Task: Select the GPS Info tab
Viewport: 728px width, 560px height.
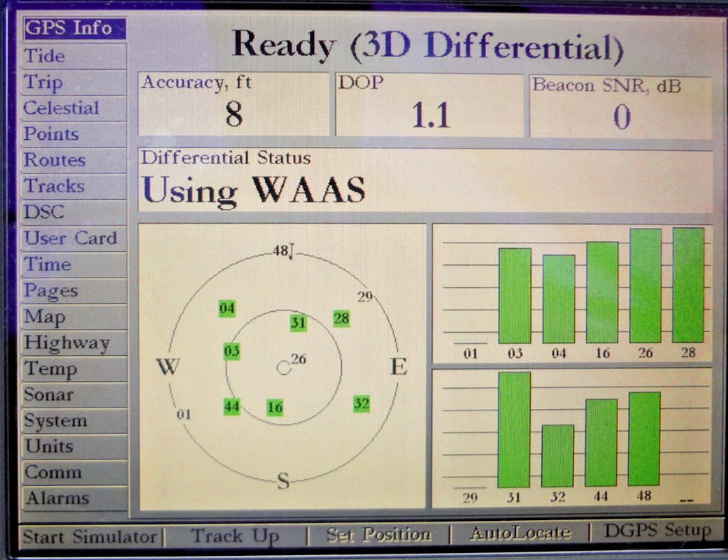Action: [74, 28]
